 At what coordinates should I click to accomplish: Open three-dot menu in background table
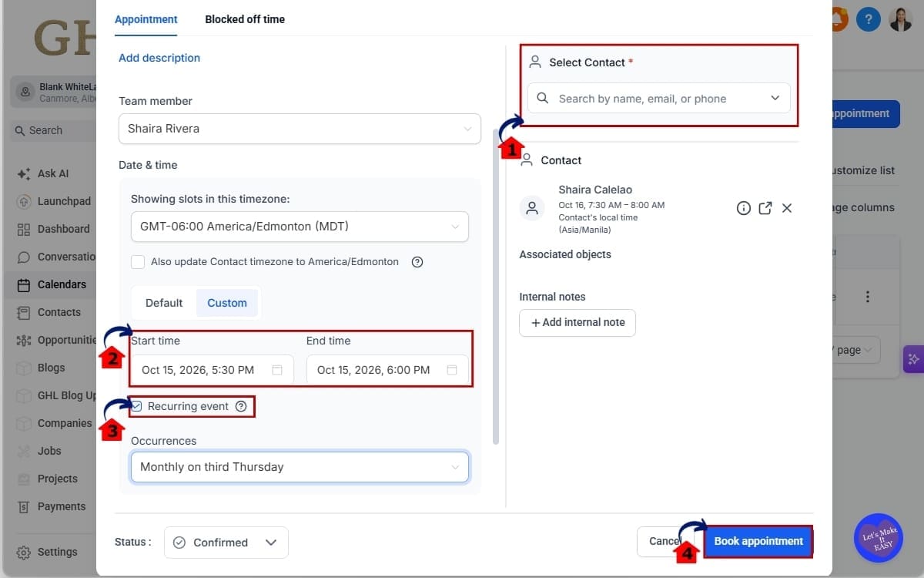tap(868, 297)
